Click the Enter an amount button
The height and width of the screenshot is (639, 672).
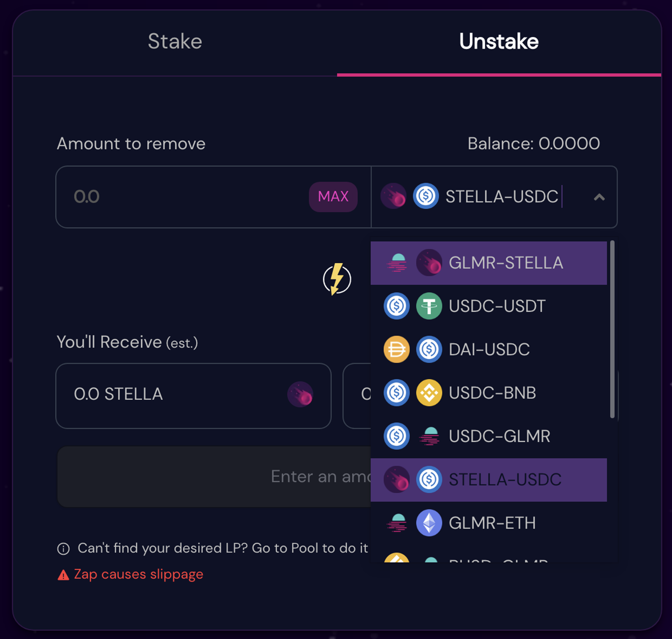coord(214,477)
